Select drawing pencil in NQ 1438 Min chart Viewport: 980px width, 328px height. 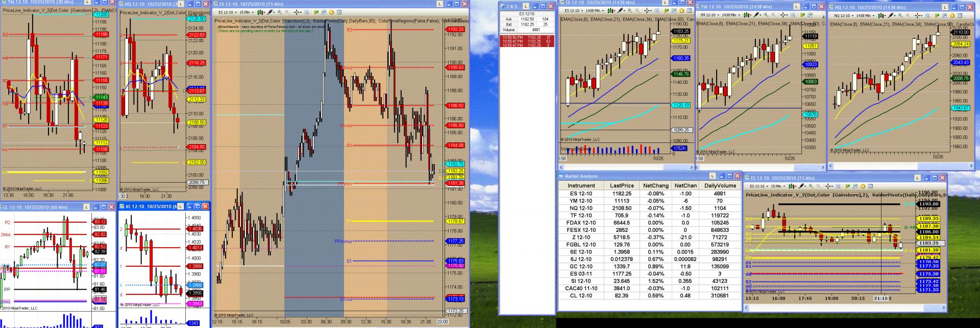point(891,15)
